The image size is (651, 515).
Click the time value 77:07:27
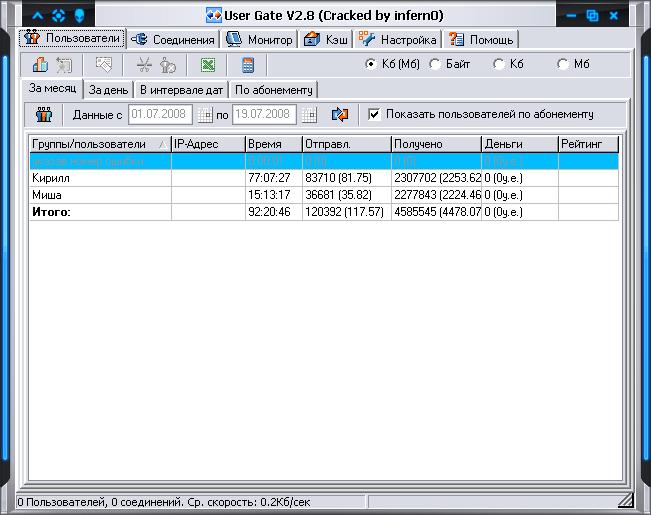(x=269, y=178)
